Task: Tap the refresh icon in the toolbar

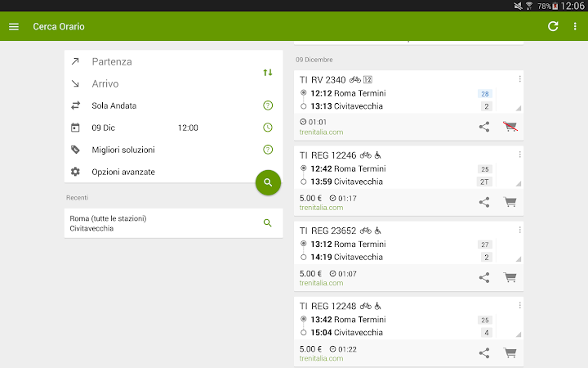Action: point(553,26)
